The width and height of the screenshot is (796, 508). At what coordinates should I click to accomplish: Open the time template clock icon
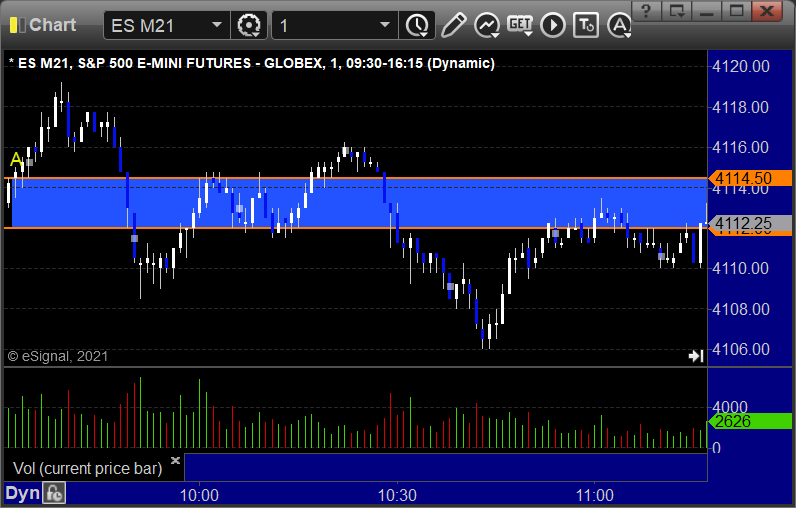click(417, 25)
